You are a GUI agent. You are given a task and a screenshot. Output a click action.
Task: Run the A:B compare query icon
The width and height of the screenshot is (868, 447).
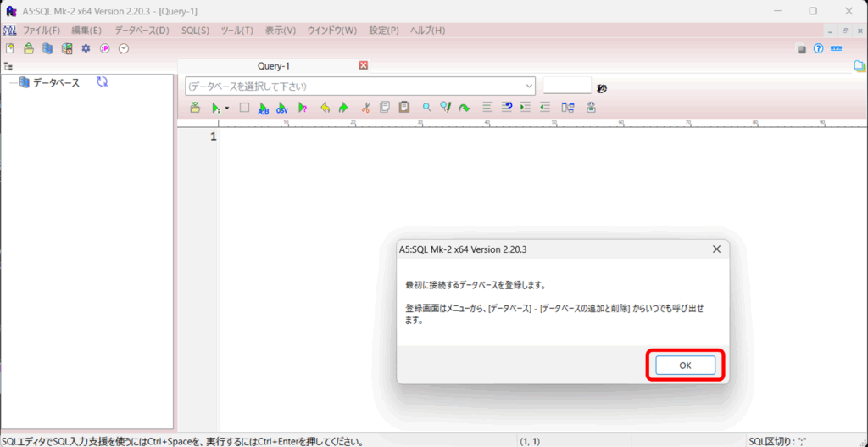click(264, 108)
